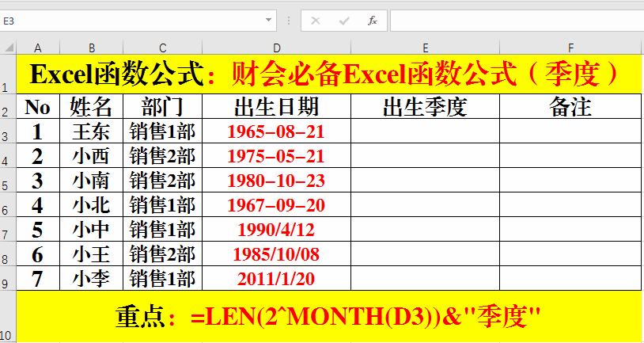Click the 'No' header cell
The height and width of the screenshot is (343, 644).
pyautogui.click(x=38, y=106)
